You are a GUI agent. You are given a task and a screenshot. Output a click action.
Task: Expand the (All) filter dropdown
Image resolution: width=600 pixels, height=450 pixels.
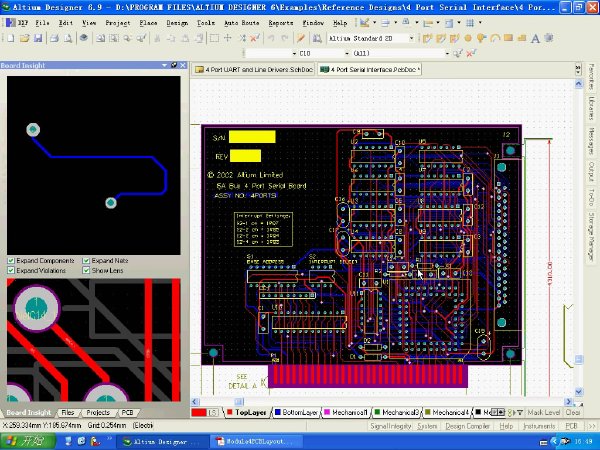coord(447,53)
